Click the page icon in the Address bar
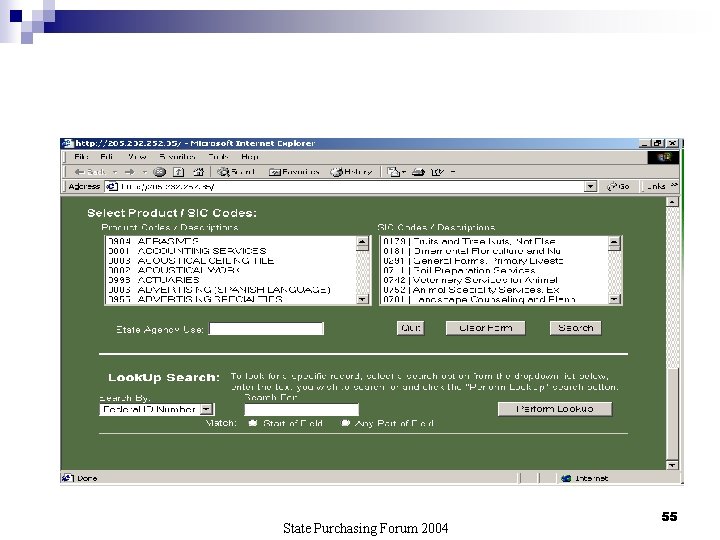The width and height of the screenshot is (720, 540). [x=112, y=186]
